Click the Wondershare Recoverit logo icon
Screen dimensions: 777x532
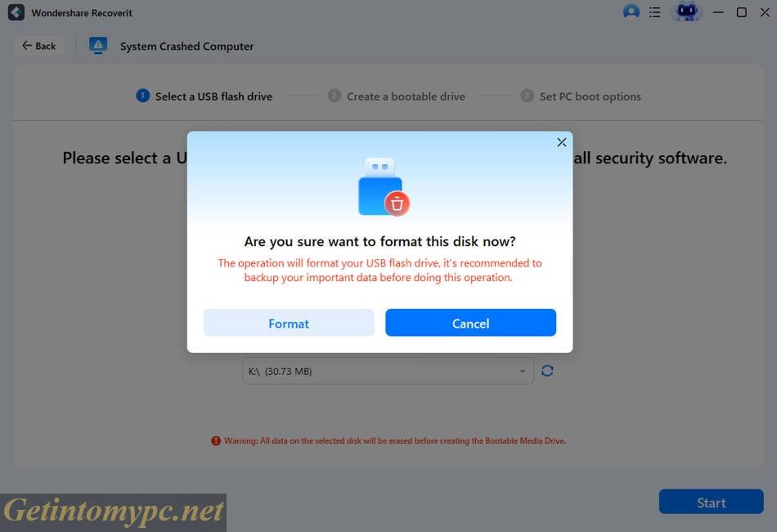pyautogui.click(x=14, y=12)
